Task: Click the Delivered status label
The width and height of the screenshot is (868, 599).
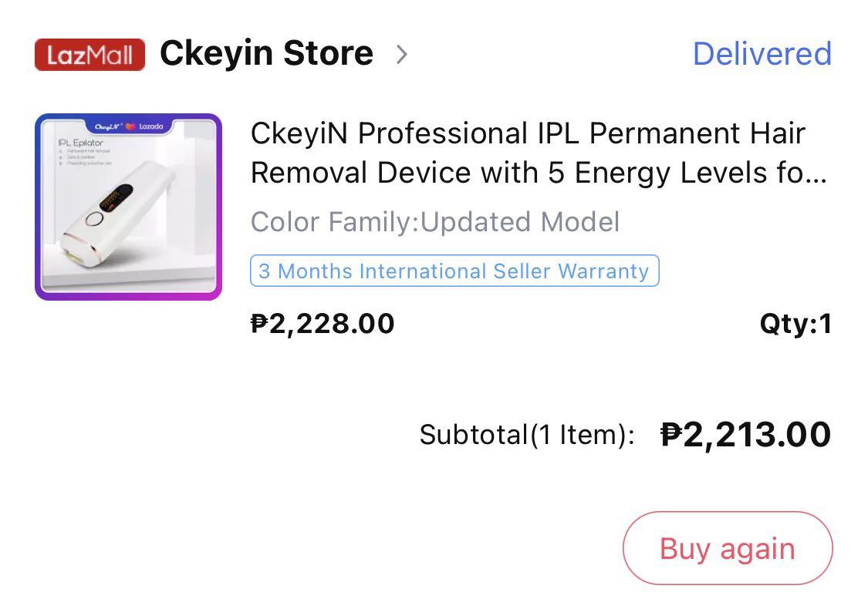Action: 762,54
